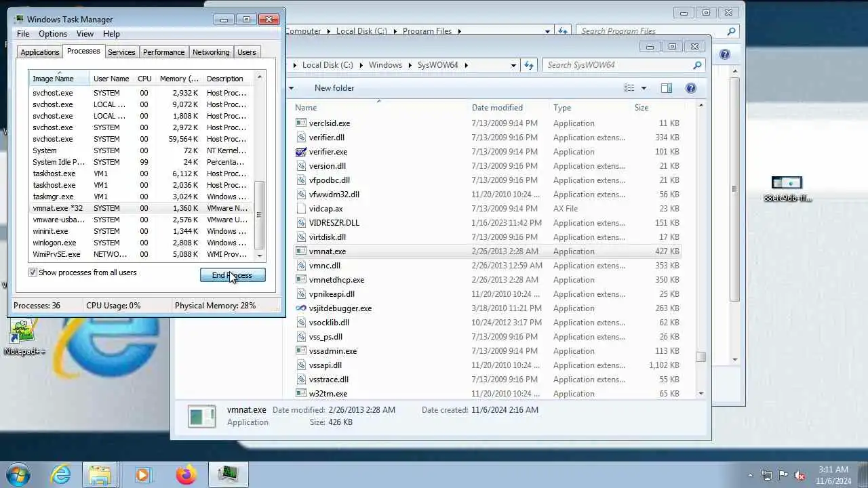Open the Options menu in Task Manager

(53, 34)
